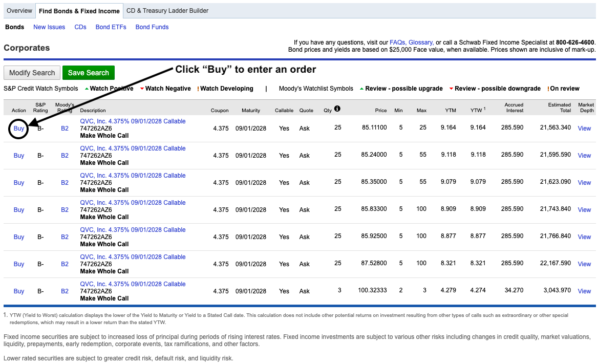Click the Review - possible upgrade legend label

[404, 89]
